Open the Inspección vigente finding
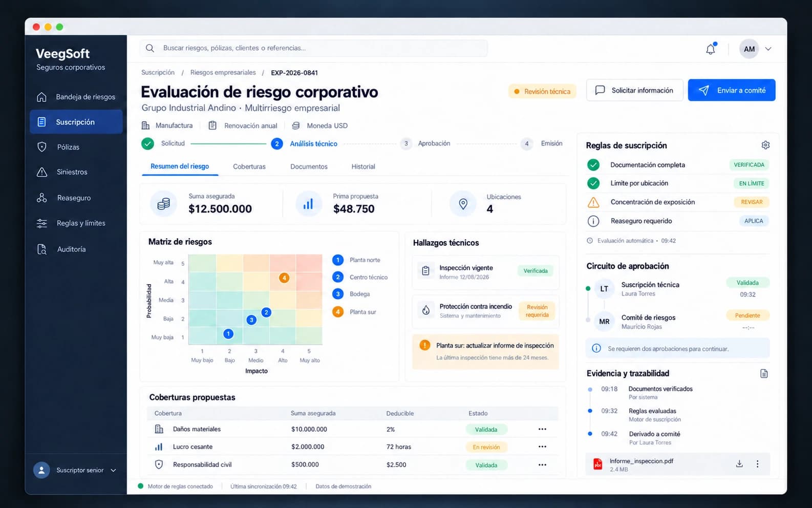 point(485,272)
